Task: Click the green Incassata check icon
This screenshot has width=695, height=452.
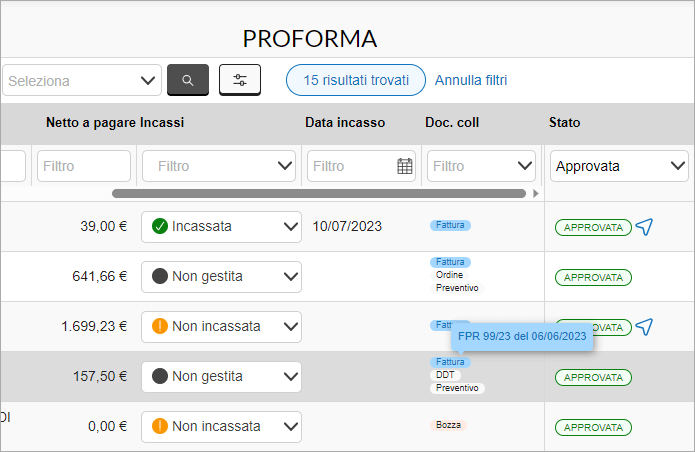Action: point(160,226)
